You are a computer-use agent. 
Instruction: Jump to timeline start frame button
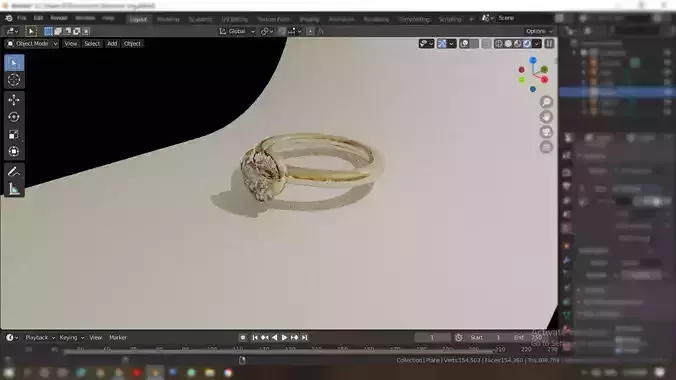(x=255, y=337)
